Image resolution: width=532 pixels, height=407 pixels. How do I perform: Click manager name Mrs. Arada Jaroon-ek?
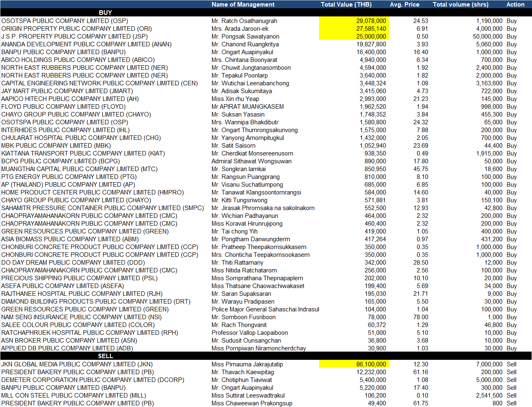point(240,29)
